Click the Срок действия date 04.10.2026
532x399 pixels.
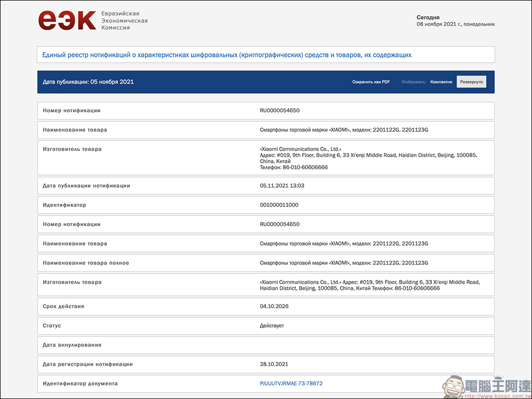274,306
